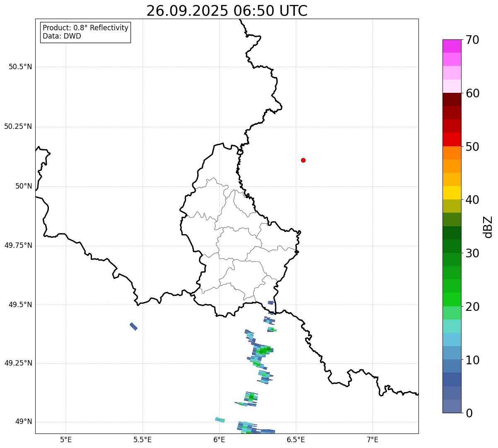Click the isolated blue echo near 5.5°E

(133, 327)
